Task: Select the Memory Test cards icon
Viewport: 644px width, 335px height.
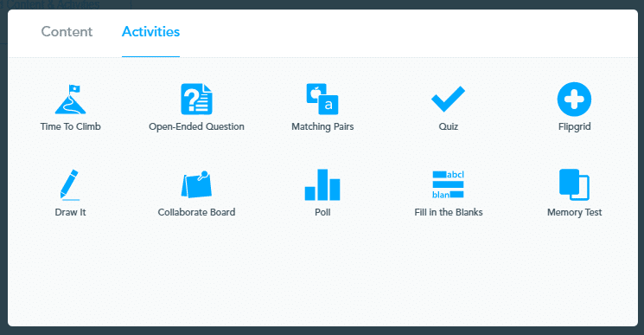Action: 574,184
